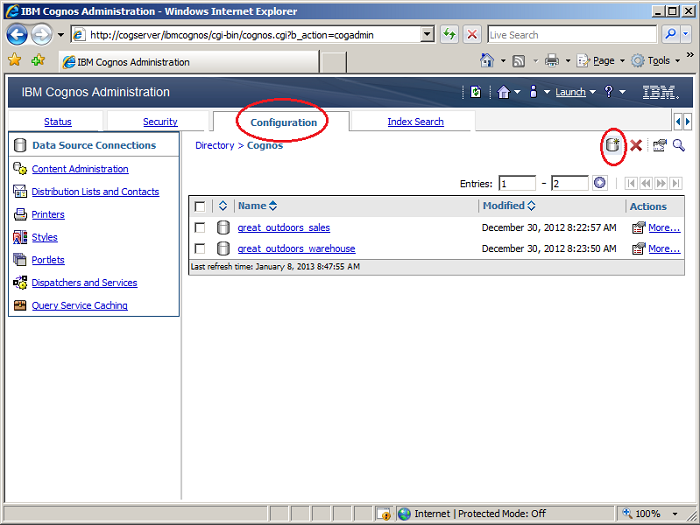Open Distribution Lists and Contacts link

95,192
